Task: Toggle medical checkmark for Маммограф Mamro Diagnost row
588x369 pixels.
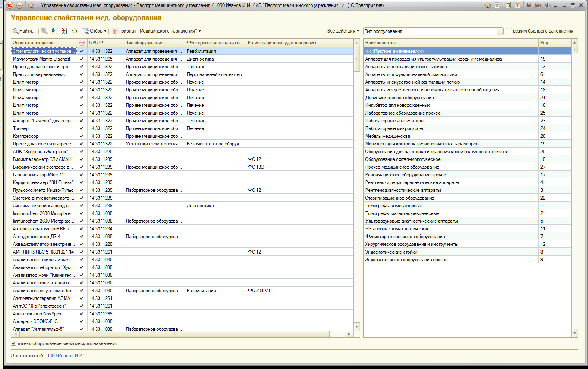Action: coord(82,59)
